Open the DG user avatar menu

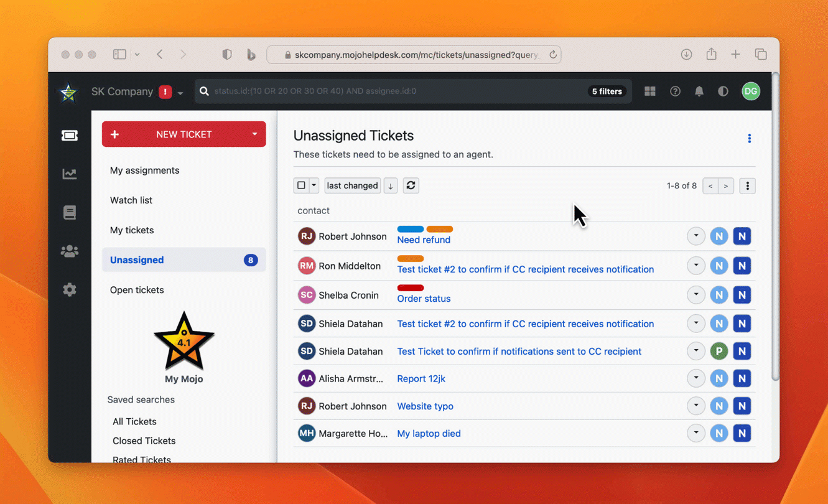tap(751, 91)
